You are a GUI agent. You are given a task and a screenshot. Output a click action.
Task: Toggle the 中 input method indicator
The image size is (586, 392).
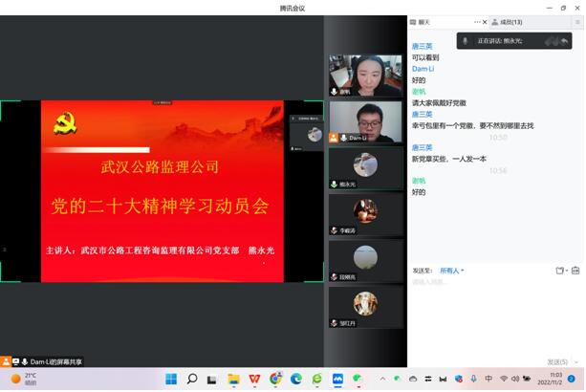pos(488,379)
